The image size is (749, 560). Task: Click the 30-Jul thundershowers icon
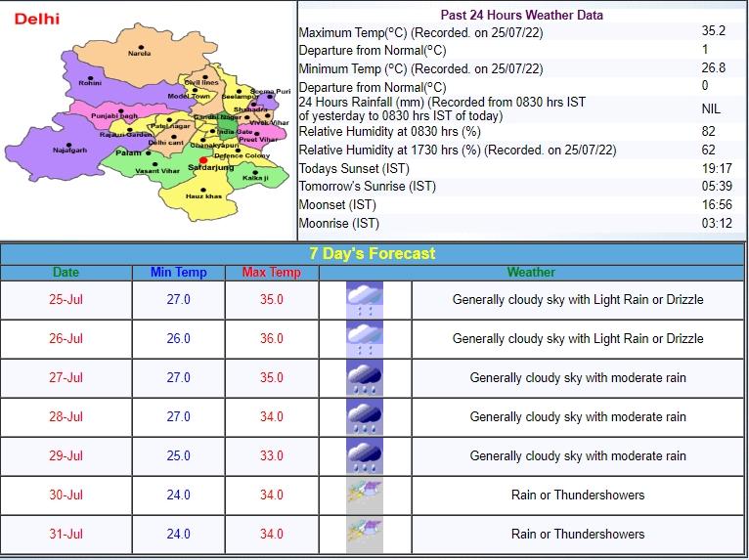point(365,495)
